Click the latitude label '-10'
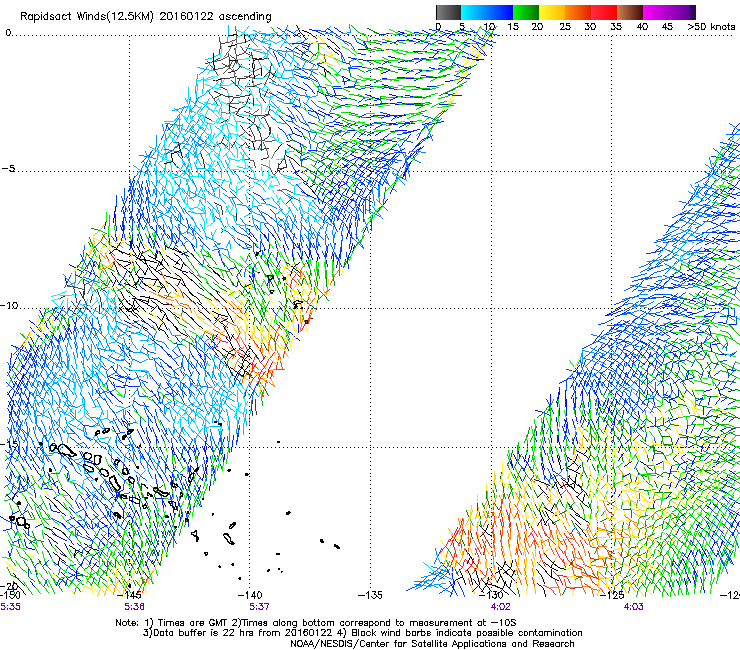 [x=9, y=305]
